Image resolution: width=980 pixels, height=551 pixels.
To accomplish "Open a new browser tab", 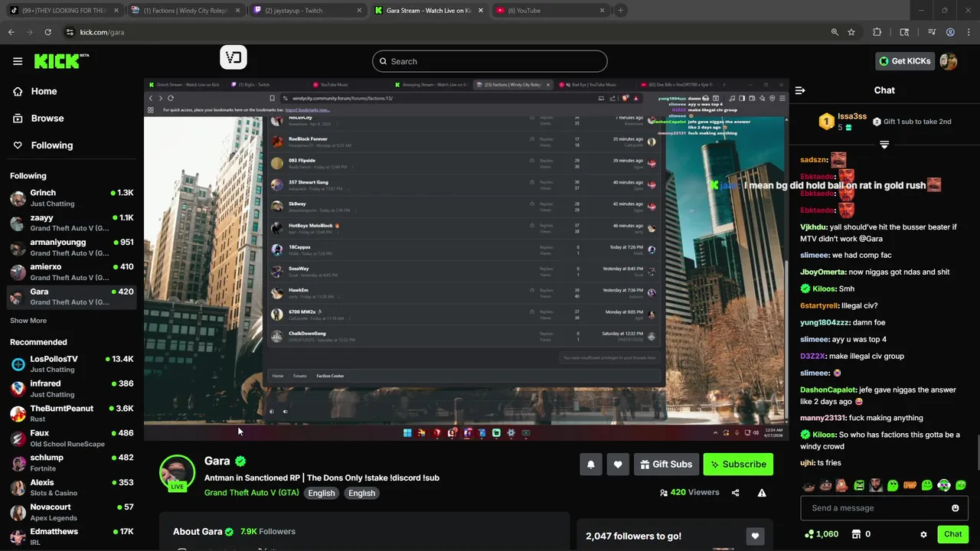I will click(x=620, y=11).
